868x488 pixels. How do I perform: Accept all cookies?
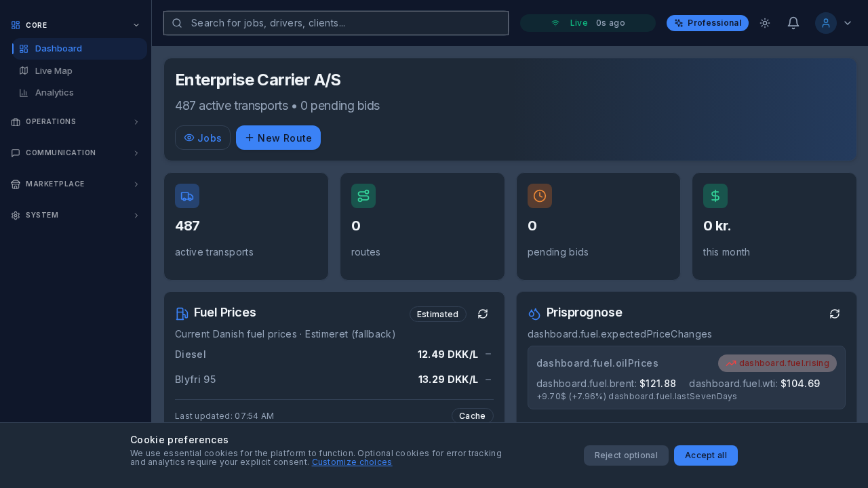[x=705, y=455]
